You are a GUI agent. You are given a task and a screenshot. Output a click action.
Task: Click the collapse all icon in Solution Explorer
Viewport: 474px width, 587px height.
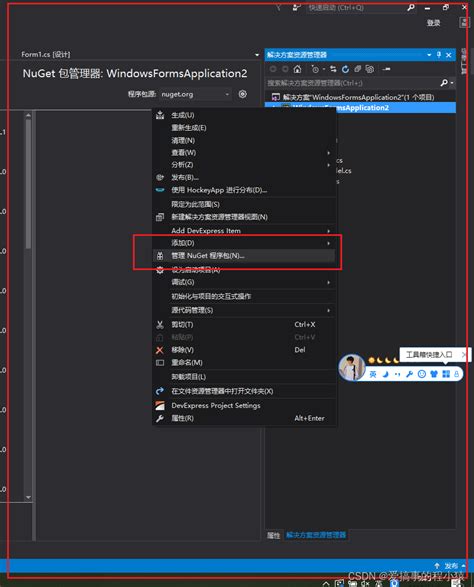(x=358, y=69)
